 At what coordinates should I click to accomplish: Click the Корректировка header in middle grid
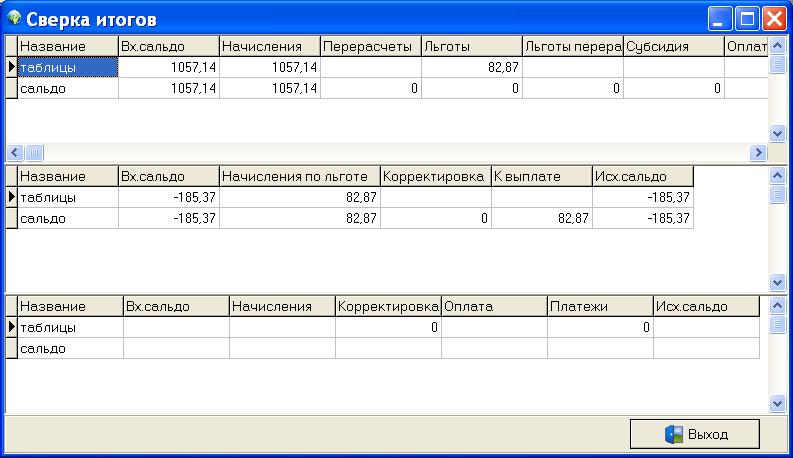click(435, 177)
